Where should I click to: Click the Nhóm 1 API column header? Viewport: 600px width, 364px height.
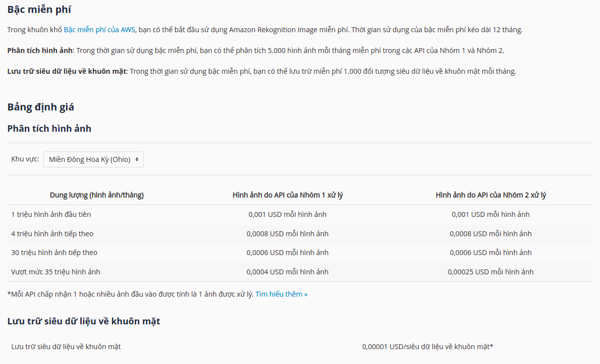coord(288,195)
